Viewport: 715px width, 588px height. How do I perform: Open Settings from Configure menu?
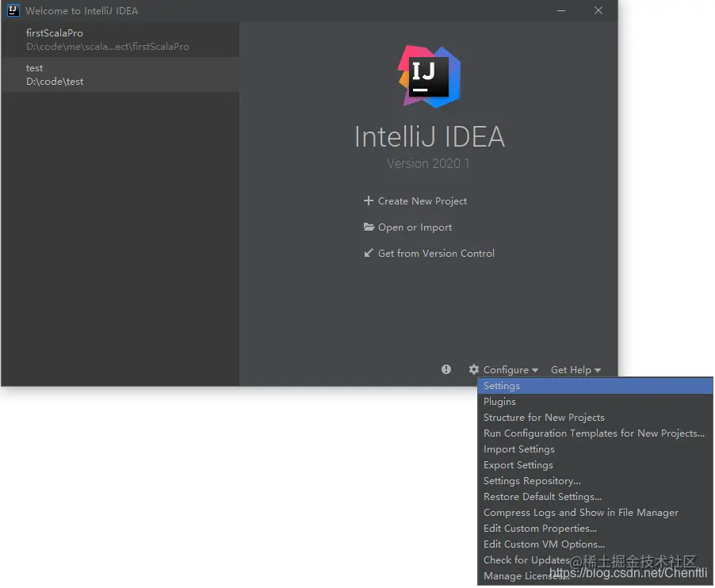click(595, 386)
